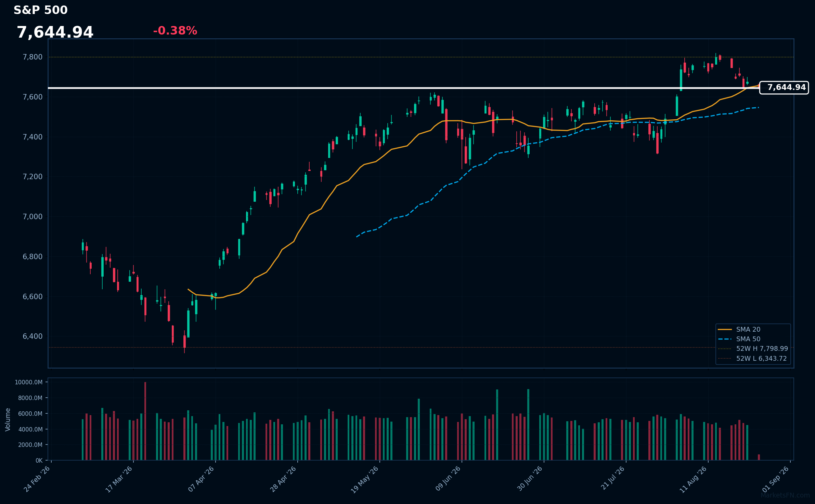
Task: Click the SMA 20 legend entry
Action: (739, 329)
